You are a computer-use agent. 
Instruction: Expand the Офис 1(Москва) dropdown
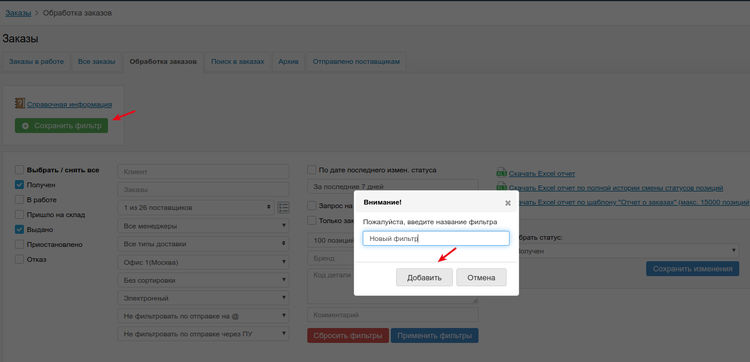203,262
